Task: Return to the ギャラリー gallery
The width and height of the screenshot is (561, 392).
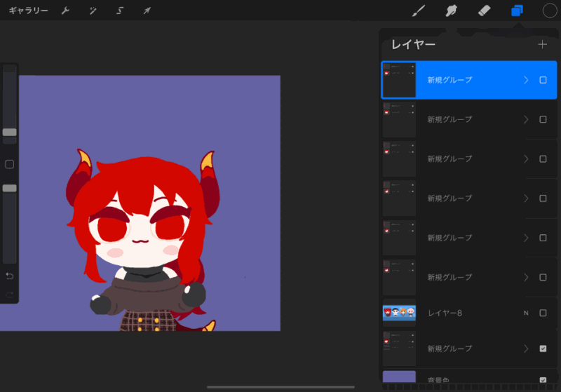Action: point(28,11)
